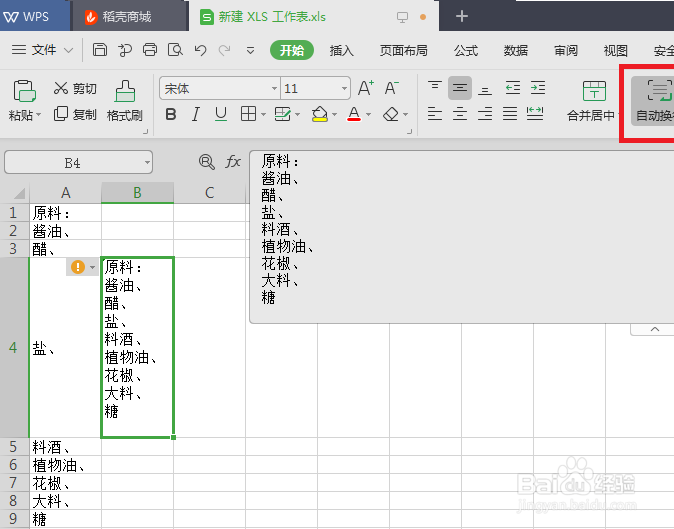Click the magnifier icon beside formula bar
The image size is (674, 529).
(207, 162)
